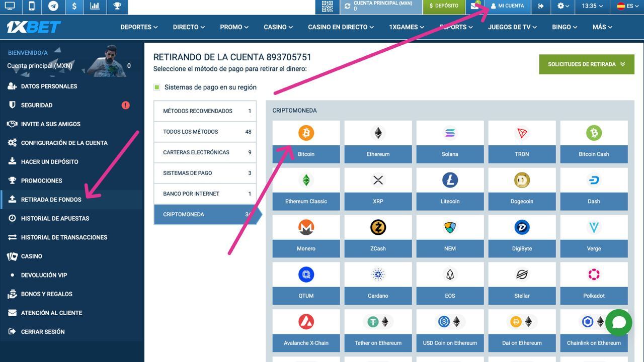The image size is (644, 362).
Task: Select the Bitcoin payment method
Action: 306,142
